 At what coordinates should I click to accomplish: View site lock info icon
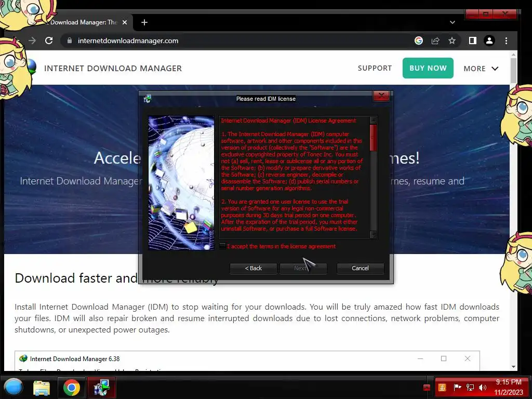tap(70, 41)
